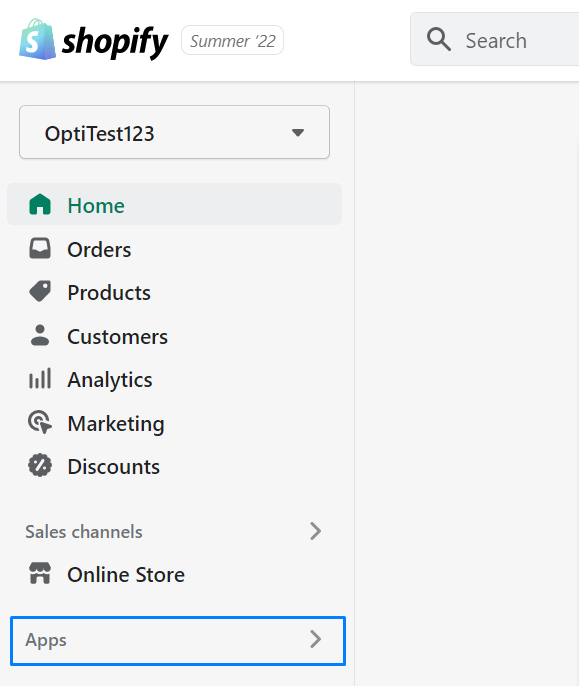Expand Apps using the chevron arrow
Image resolution: width=579 pixels, height=686 pixels.
(x=316, y=639)
